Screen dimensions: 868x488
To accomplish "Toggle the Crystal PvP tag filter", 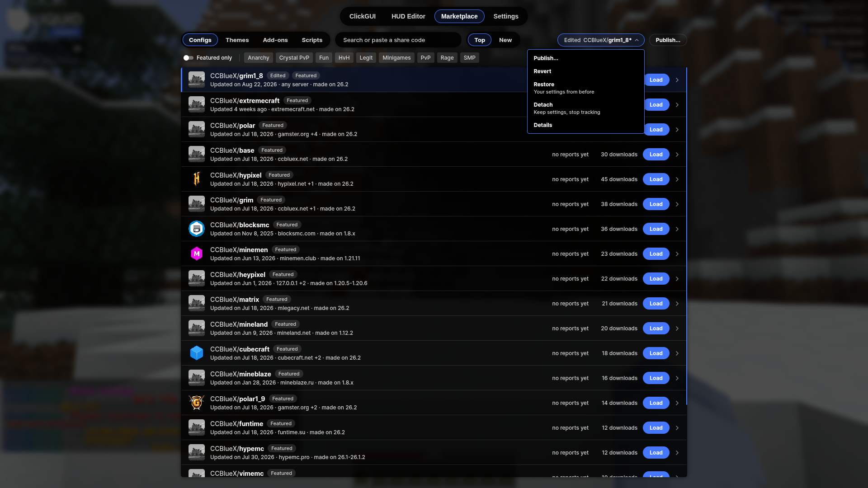I will [294, 58].
